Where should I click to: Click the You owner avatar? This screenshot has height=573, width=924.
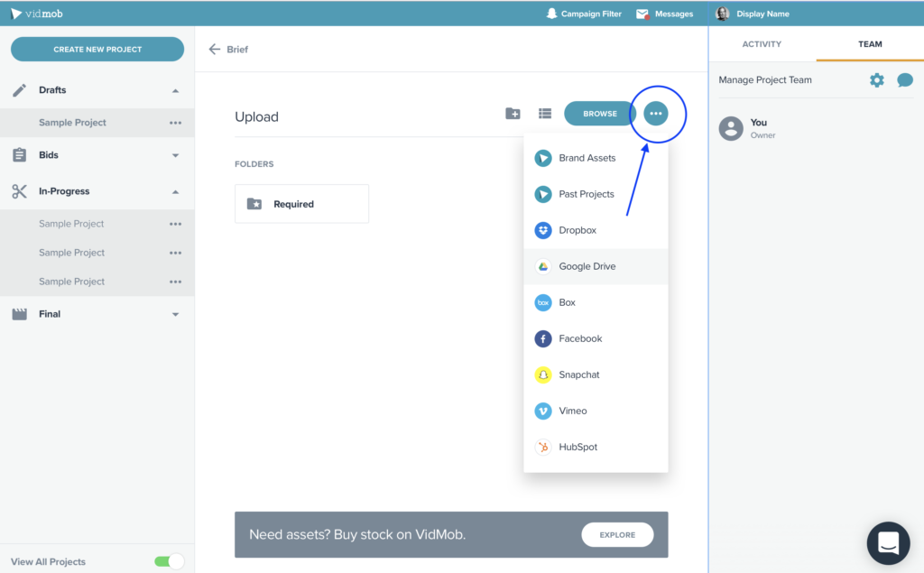(731, 128)
